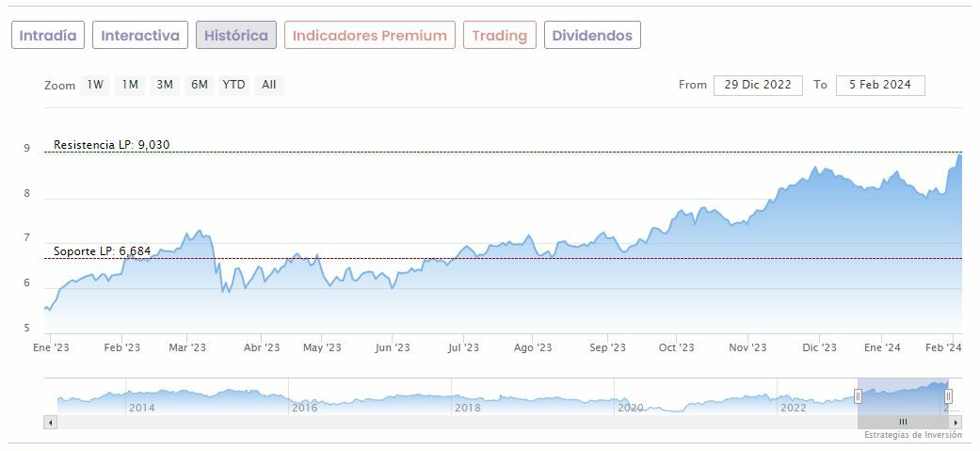The width and height of the screenshot is (980, 451).
Task: Zoom the chart to 6M
Action: pos(199,85)
